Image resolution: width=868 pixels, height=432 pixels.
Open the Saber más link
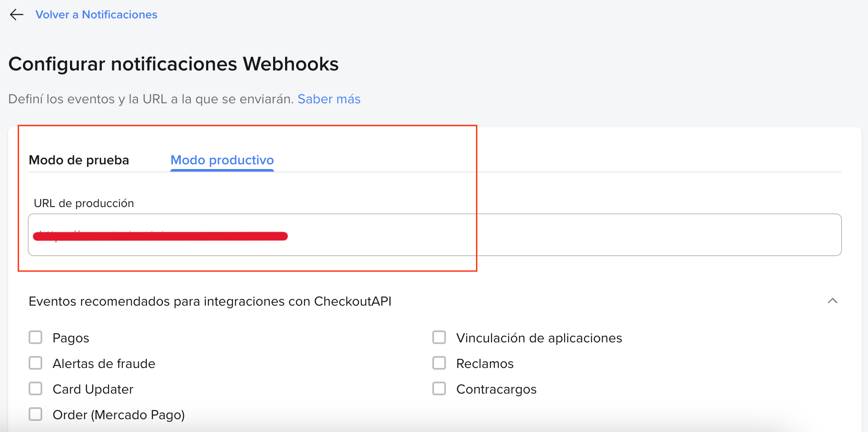pos(329,99)
